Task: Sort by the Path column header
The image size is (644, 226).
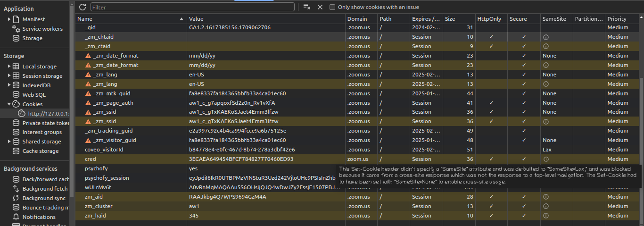Action: point(394,19)
